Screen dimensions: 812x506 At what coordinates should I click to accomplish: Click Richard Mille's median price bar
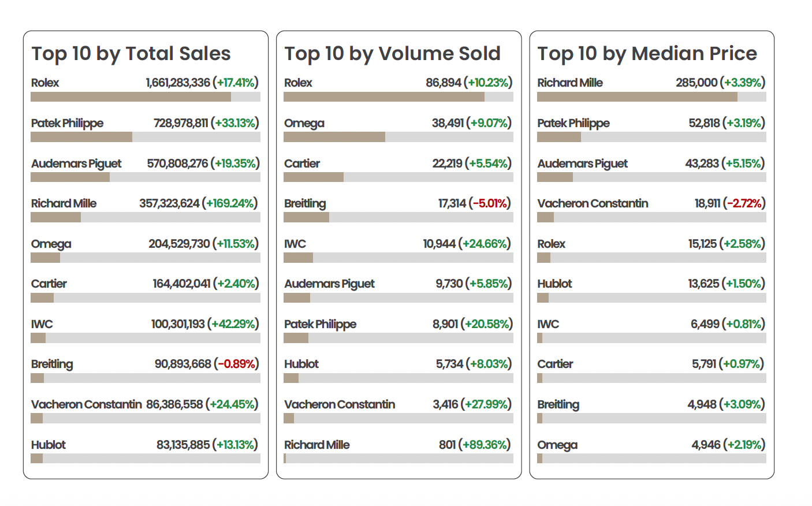click(637, 97)
